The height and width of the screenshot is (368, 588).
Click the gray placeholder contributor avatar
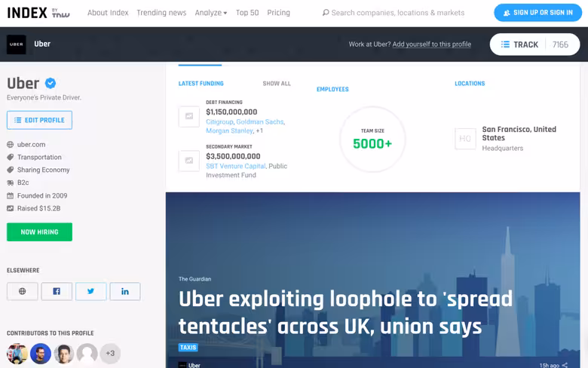pyautogui.click(x=87, y=354)
